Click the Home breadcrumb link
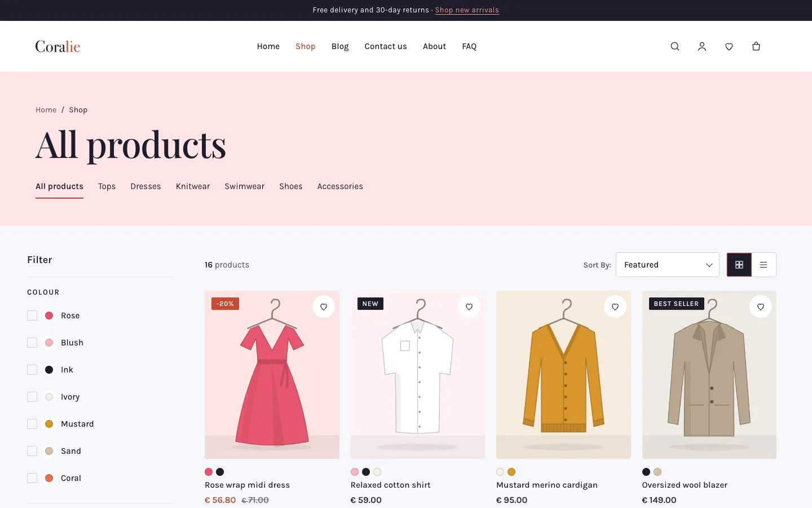Screen dimensions: 812x508 pos(46,110)
